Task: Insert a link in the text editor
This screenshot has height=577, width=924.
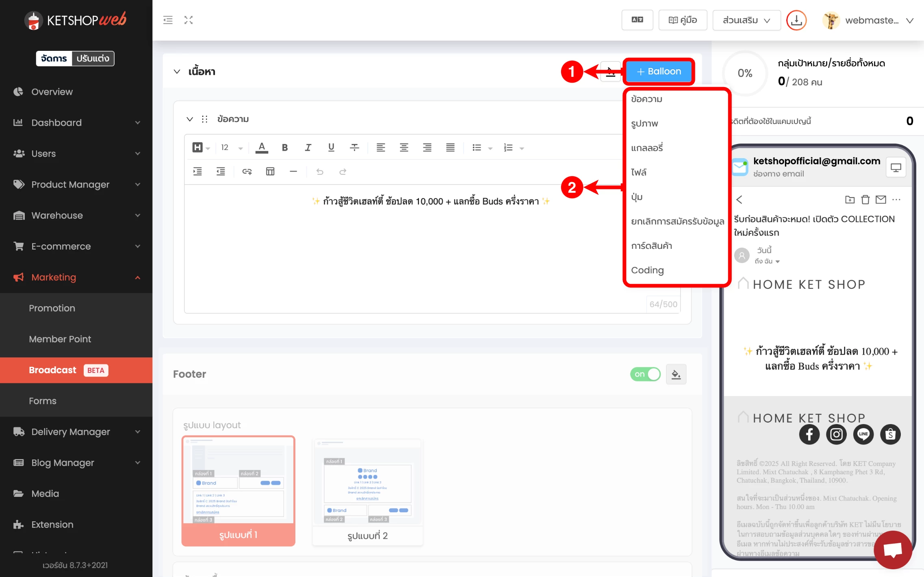Action: tap(247, 172)
